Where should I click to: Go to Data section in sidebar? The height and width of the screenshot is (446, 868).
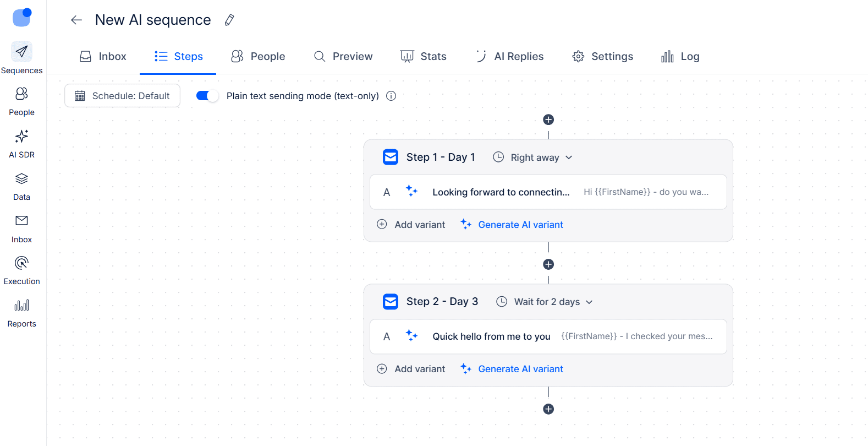click(21, 186)
